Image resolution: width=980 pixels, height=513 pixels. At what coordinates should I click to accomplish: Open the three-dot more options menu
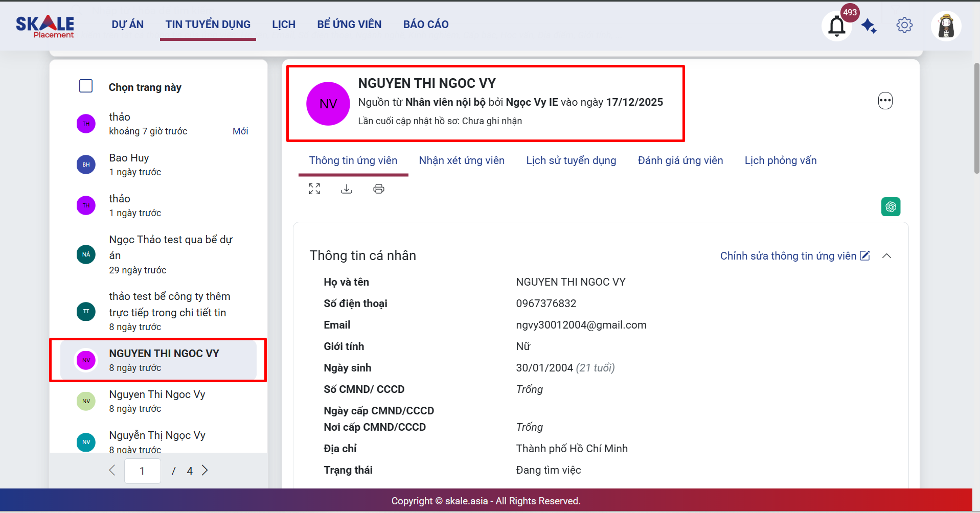click(x=885, y=101)
